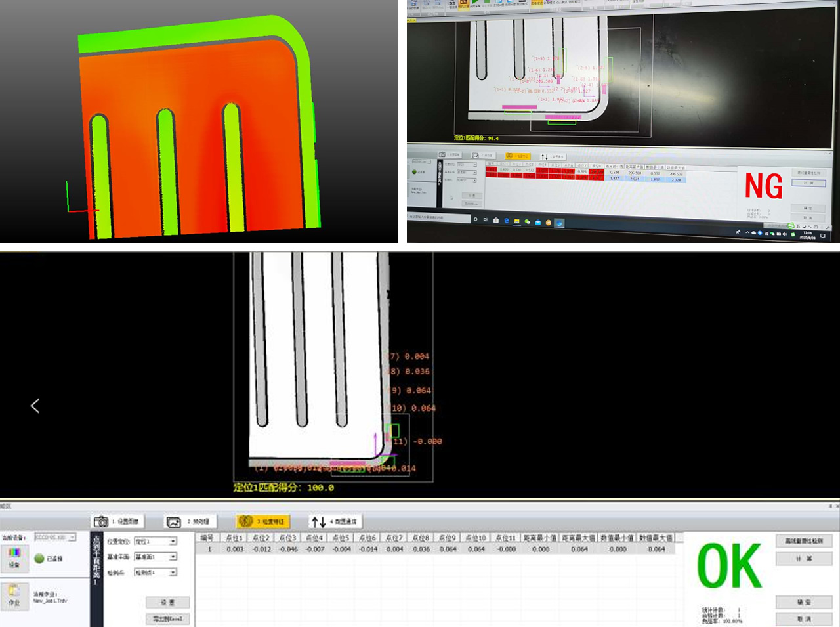This screenshot has width=840, height=627.
Task: Open device dropdown in OK window
Action: (x=54, y=537)
